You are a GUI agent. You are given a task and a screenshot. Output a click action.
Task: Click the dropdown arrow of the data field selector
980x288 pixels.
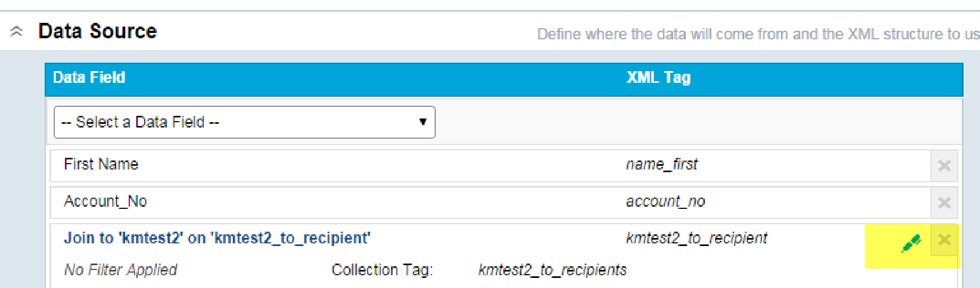422,122
